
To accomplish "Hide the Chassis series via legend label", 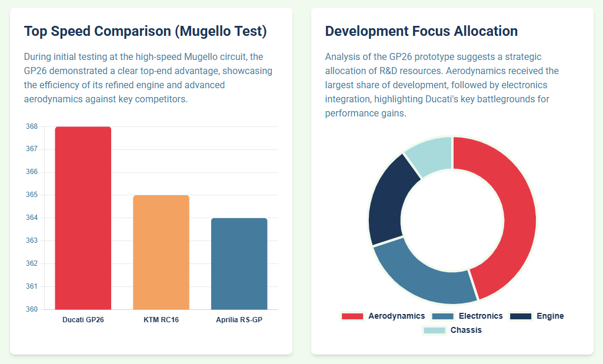I will point(466,330).
